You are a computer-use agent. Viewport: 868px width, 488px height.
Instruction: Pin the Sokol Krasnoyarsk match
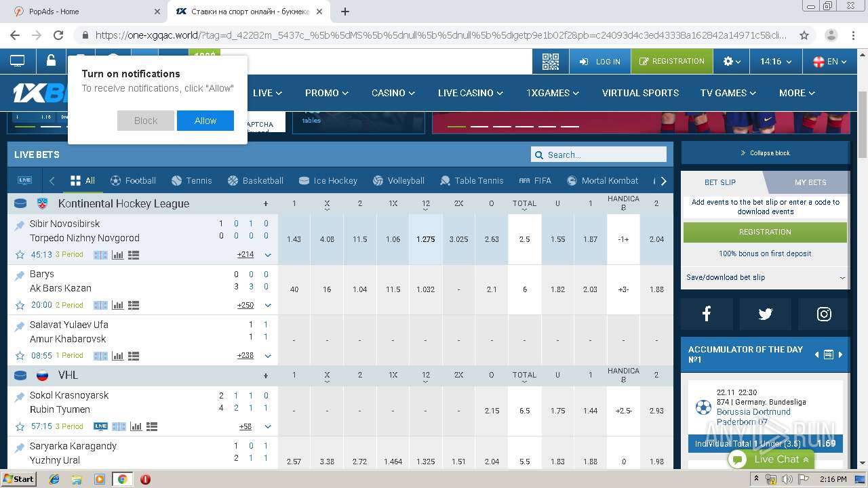20,396
